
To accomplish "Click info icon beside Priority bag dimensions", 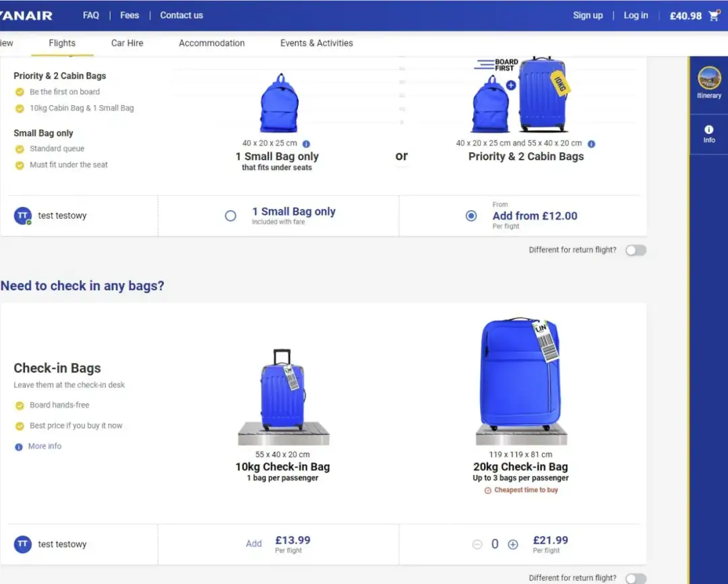I will click(591, 143).
